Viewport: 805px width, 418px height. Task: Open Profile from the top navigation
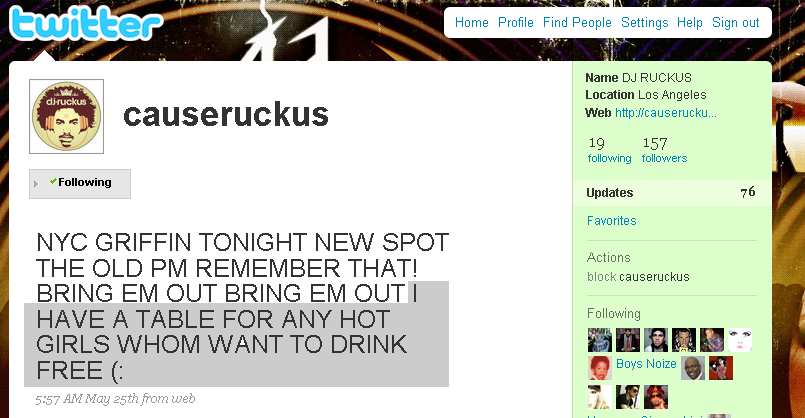[x=515, y=23]
